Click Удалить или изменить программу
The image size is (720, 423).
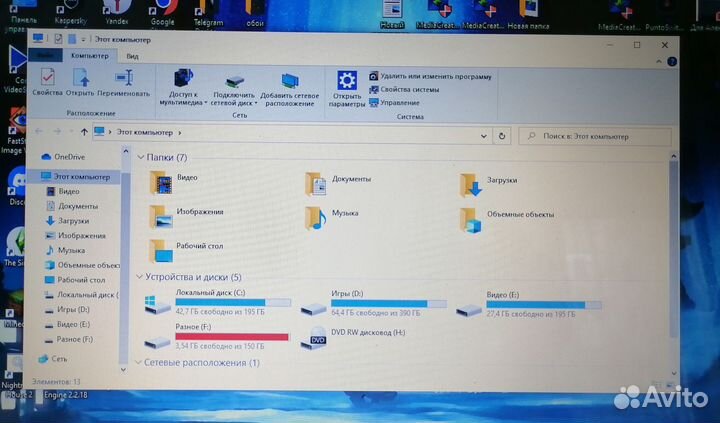click(x=430, y=76)
